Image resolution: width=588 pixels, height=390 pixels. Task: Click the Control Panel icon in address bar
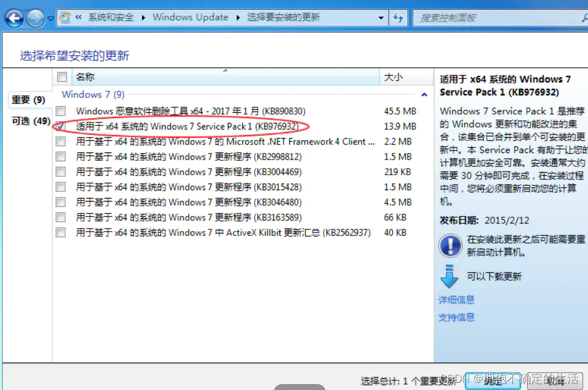pos(65,17)
